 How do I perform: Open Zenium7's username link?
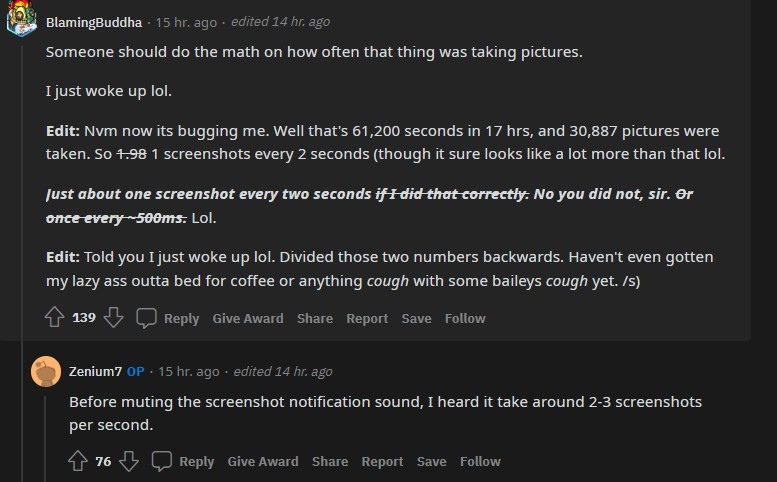pyautogui.click(x=95, y=371)
